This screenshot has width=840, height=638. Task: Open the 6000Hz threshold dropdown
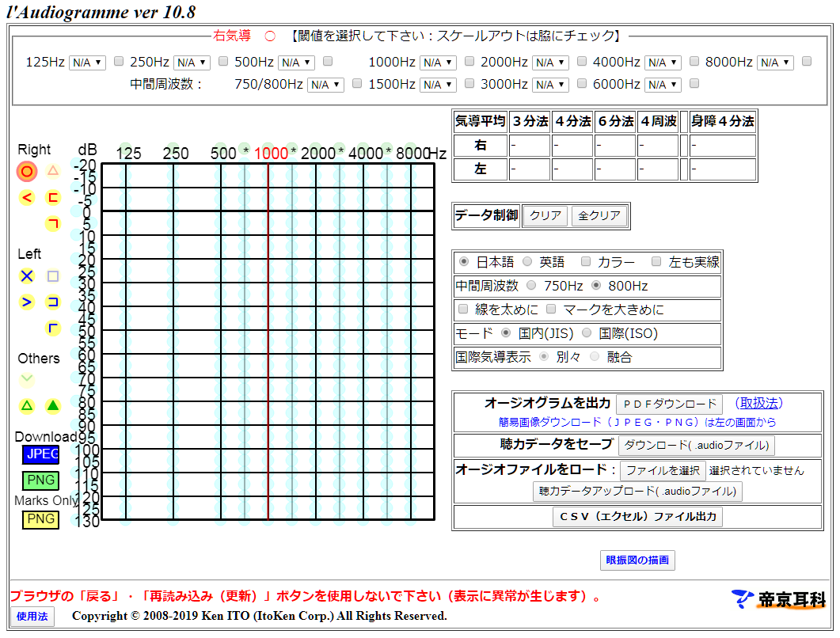pos(663,85)
